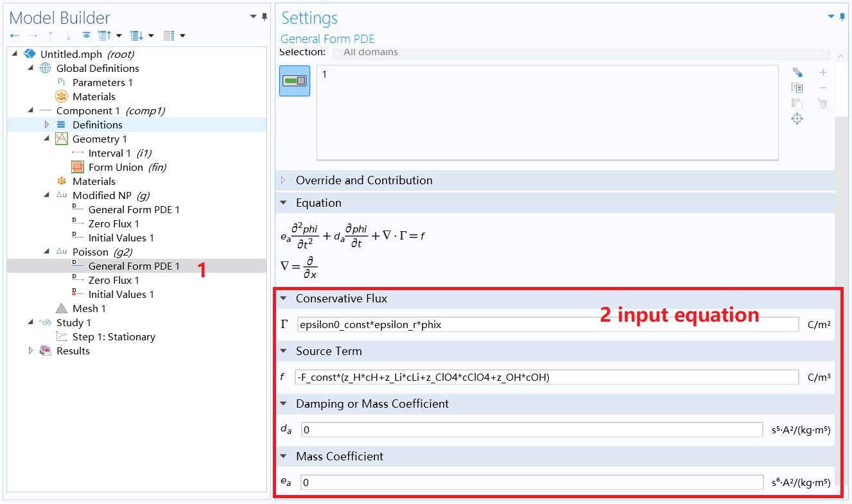Collapse the Conservative Flux section
Viewport: 852px width, 504px height.
point(284,298)
